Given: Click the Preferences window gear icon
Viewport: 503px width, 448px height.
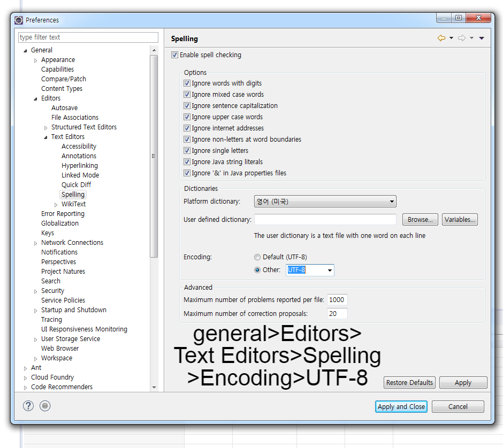Looking at the screenshot, I should (19, 20).
